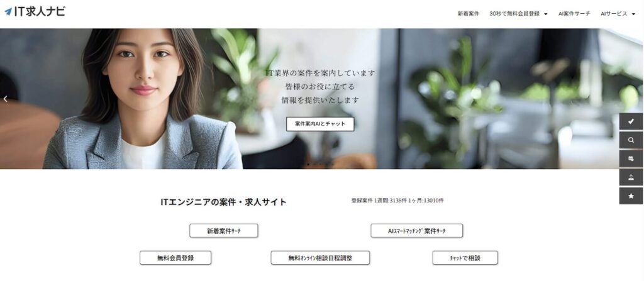Expand the 30秒で無料会員登録 dropdown arrow
The width and height of the screenshot is (644, 281).
pos(546,14)
